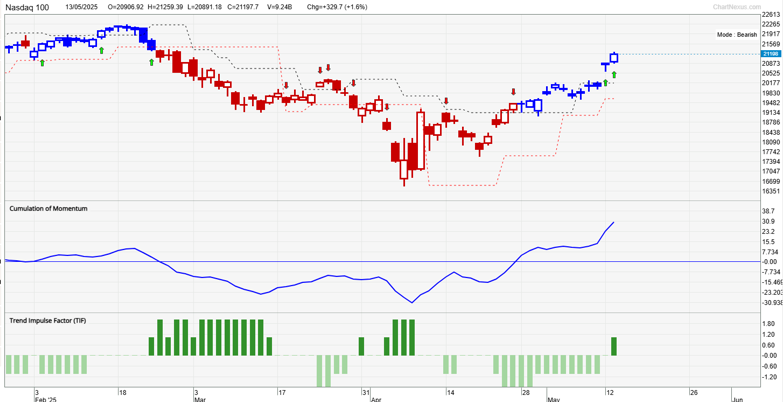Click the 21569 price axis label
The width and height of the screenshot is (783, 402).
[x=771, y=44]
